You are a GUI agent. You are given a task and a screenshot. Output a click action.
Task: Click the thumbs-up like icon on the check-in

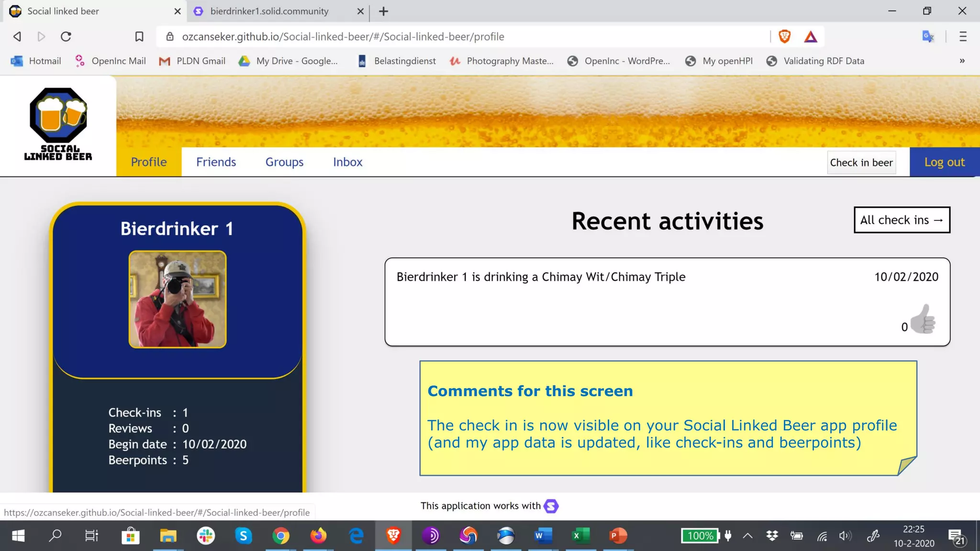923,320
